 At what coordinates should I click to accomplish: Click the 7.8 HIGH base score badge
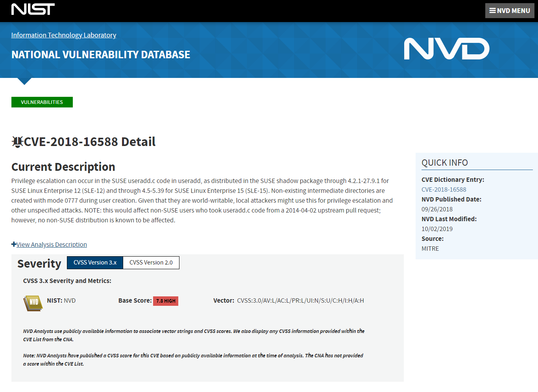[x=166, y=301]
